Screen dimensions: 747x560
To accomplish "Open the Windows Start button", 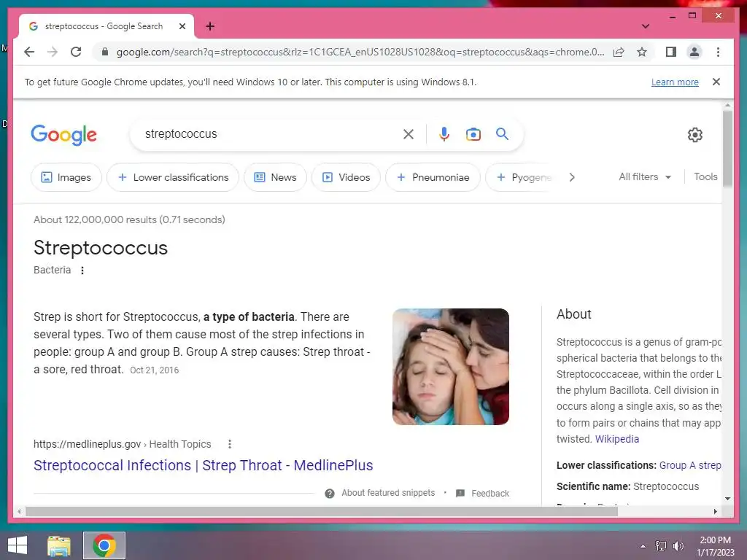I will (18, 545).
